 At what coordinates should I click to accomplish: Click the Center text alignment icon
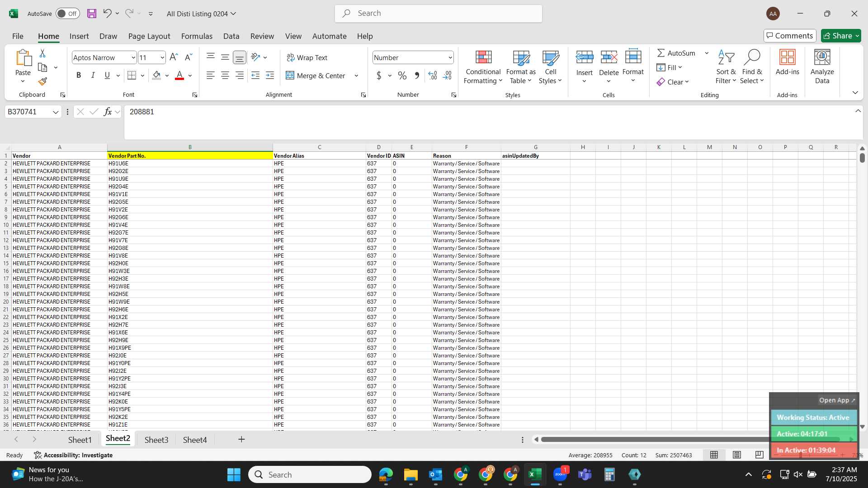point(225,75)
